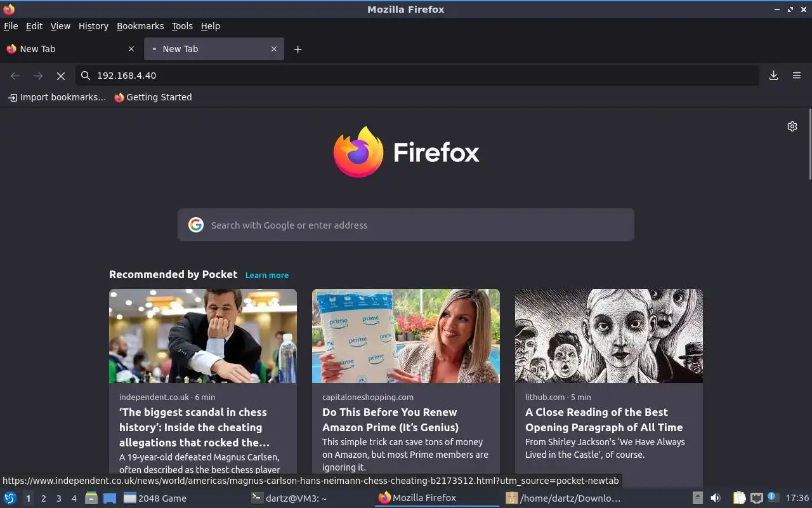Open the Bookmarks menu

[140, 26]
